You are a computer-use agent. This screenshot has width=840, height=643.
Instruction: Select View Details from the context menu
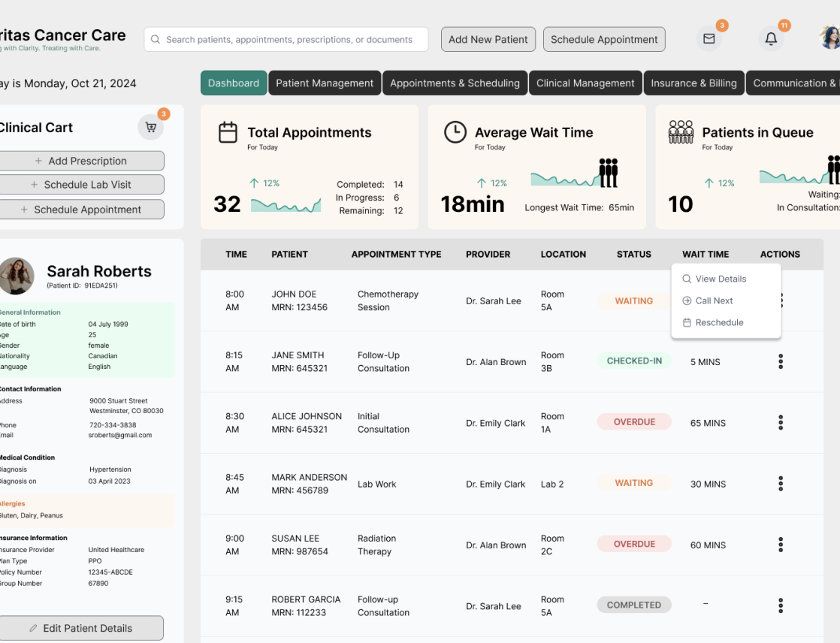[721, 279]
